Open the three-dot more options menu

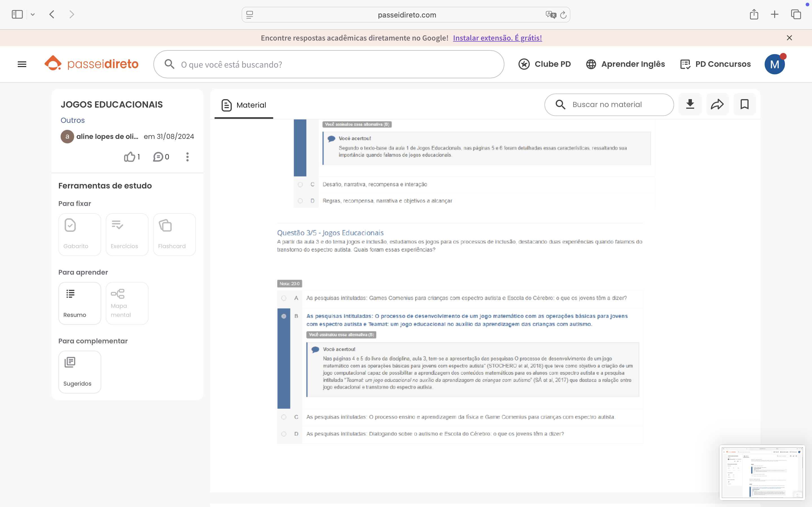187,157
